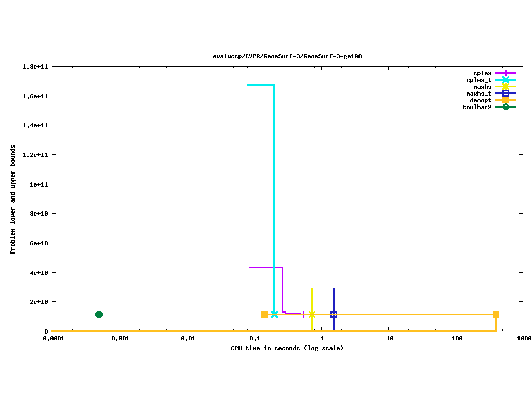Click the x-axis label CPU time in seconds

[x=287, y=348]
